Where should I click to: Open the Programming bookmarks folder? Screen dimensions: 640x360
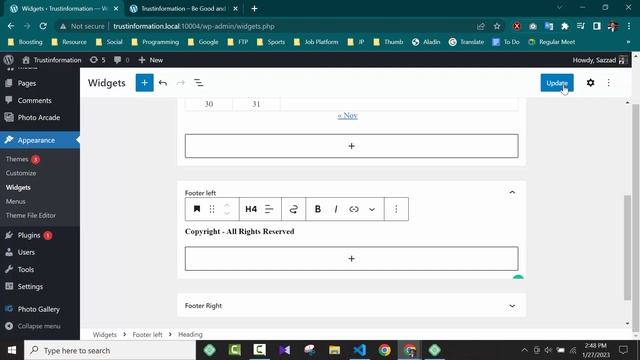coord(155,42)
